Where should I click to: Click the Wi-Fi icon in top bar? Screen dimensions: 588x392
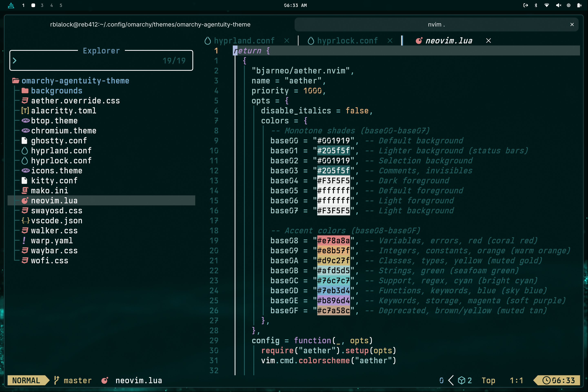547,5
